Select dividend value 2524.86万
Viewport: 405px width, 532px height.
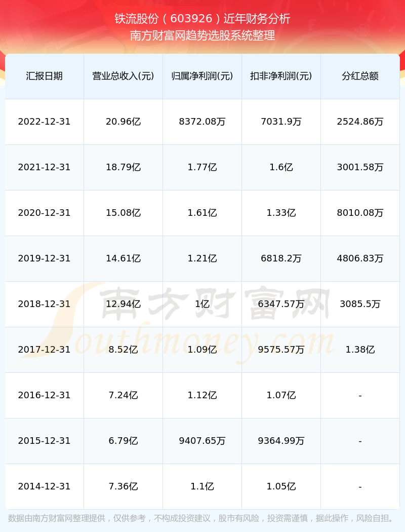(x=360, y=122)
